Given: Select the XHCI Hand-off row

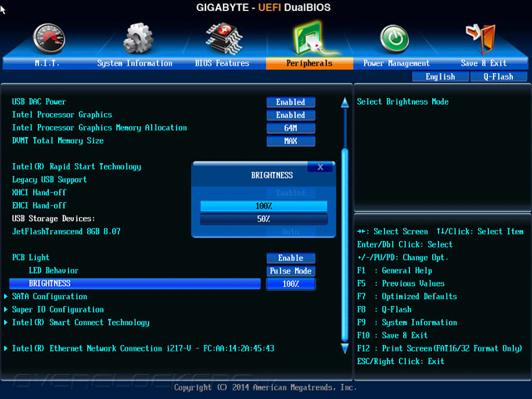Looking at the screenshot, I should click(x=39, y=193).
